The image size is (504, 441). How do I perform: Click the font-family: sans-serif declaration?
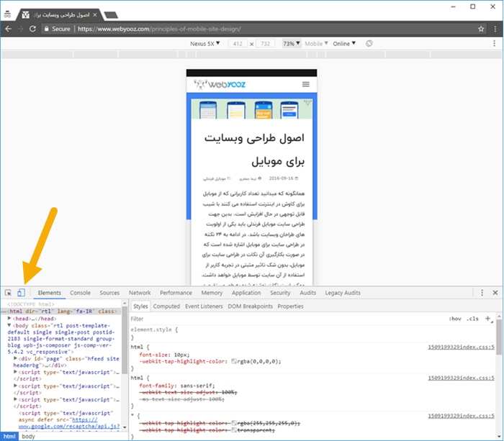click(177, 386)
